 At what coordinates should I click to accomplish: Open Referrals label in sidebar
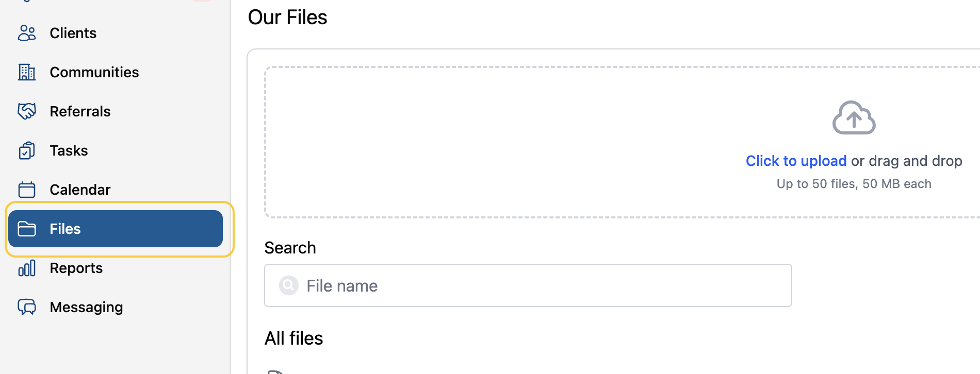point(80,111)
